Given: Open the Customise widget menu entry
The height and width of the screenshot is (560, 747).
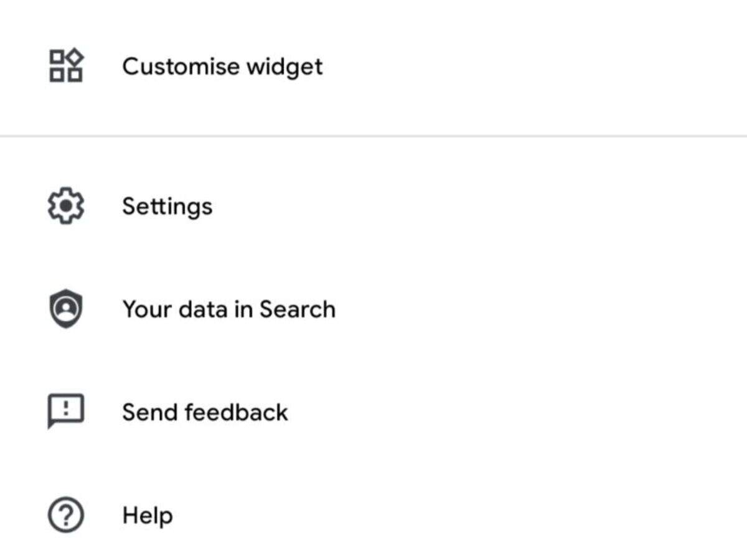Looking at the screenshot, I should (x=222, y=66).
